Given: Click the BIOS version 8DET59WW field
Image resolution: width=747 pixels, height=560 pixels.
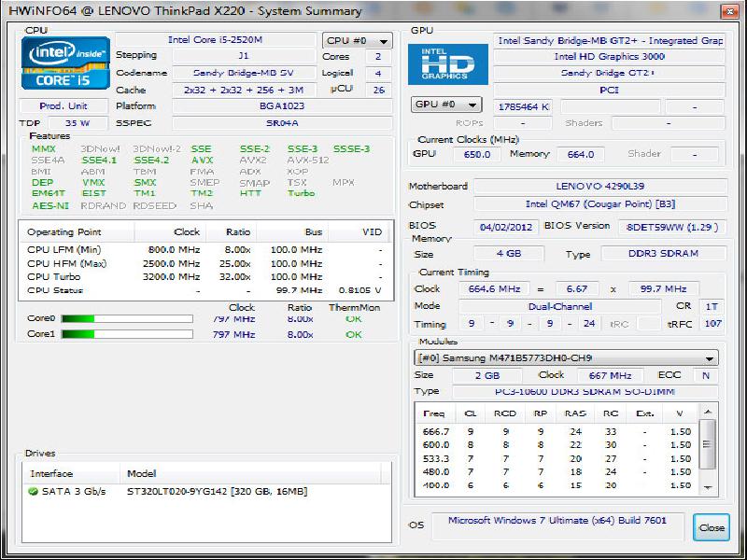Looking at the screenshot, I should coord(672,227).
